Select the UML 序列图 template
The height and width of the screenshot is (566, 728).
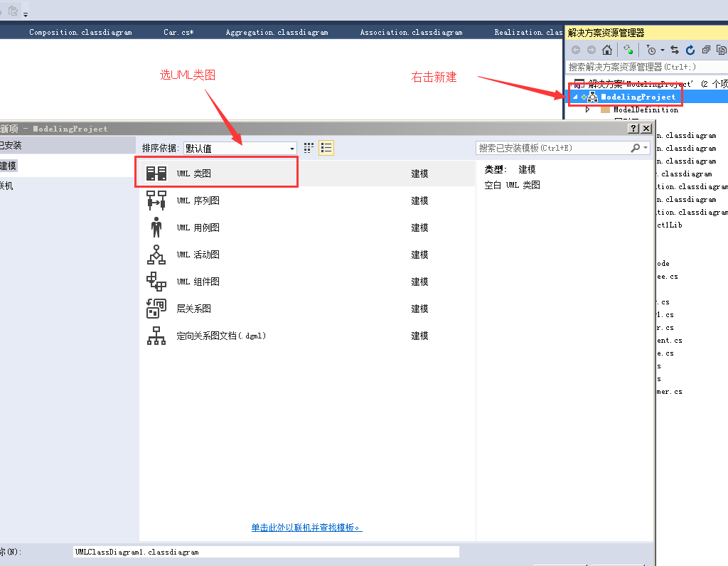click(307, 201)
